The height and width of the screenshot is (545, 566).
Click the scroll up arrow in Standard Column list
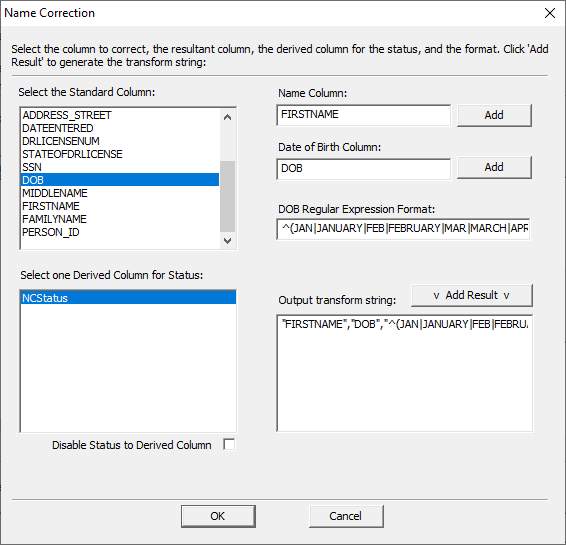pos(227,117)
